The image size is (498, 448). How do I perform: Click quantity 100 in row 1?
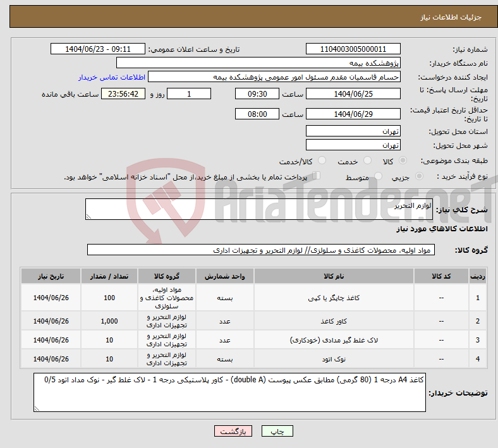click(109, 298)
